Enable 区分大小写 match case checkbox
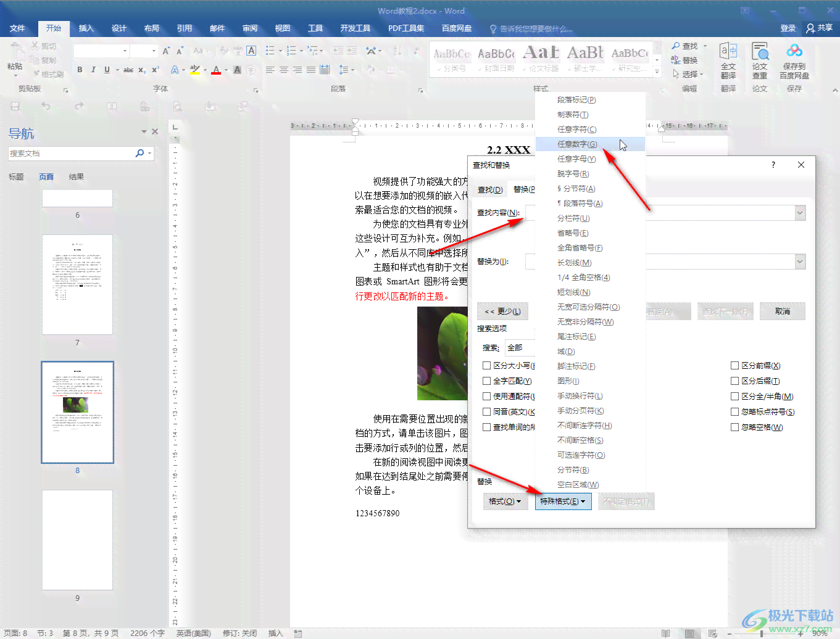840x639 pixels. click(x=487, y=366)
